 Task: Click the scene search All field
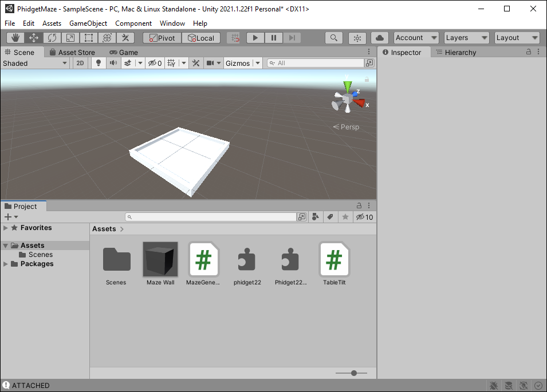tap(316, 63)
